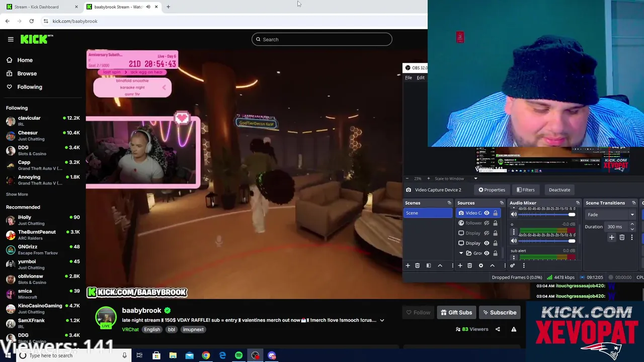Screen dimensions: 644x362
Task: Hide the Video C source via eye icon
Action: click(487, 213)
